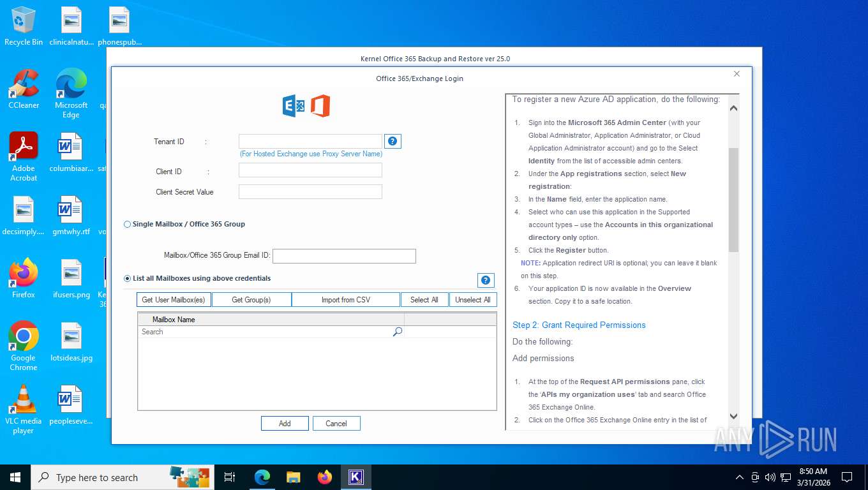Click the help icon next to Tenant ID
The height and width of the screenshot is (490, 868).
pyautogui.click(x=393, y=141)
